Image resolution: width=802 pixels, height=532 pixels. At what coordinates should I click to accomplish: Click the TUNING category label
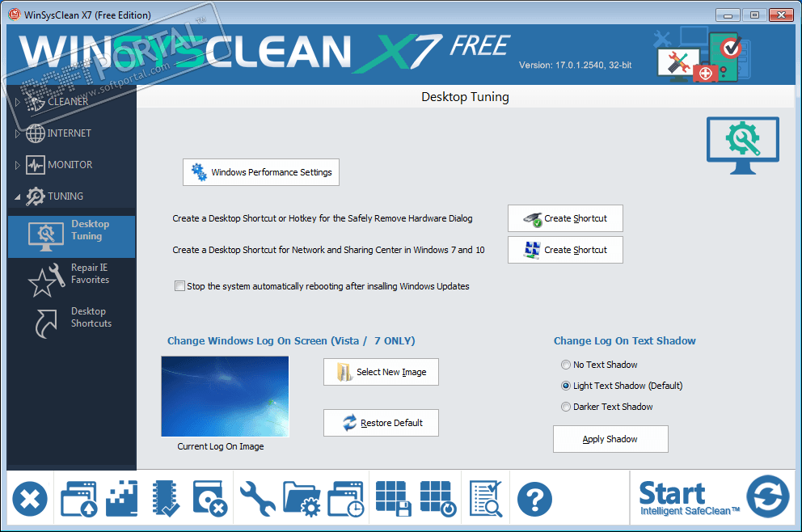coord(65,196)
